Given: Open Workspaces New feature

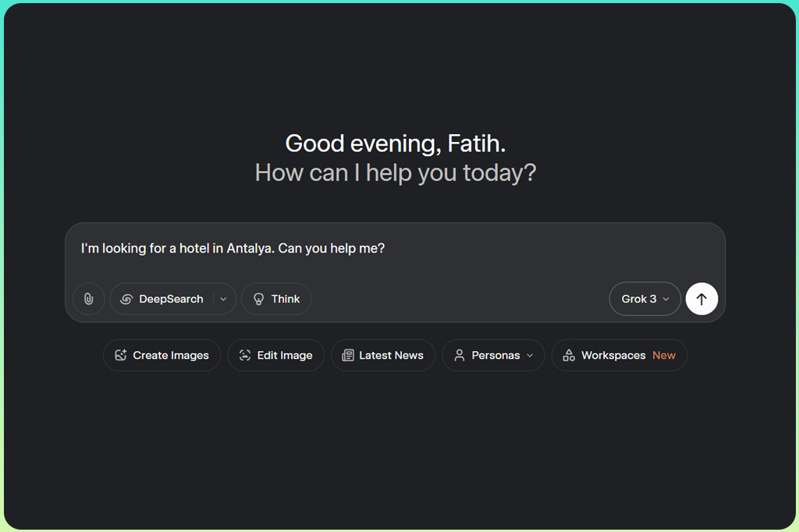Looking at the screenshot, I should click(x=619, y=355).
